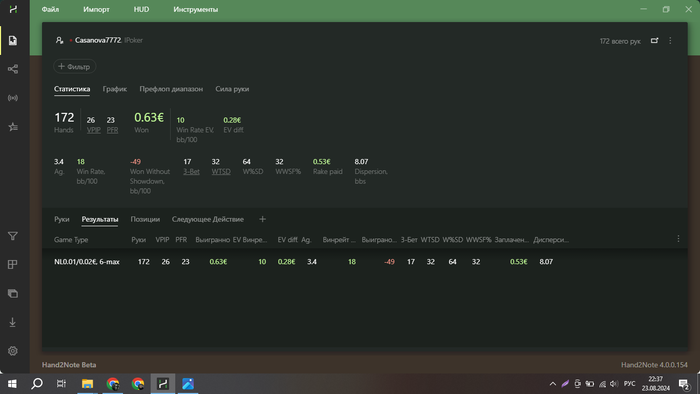The image size is (700, 394).
Task: Switch to the Руки tab
Action: tap(62, 219)
